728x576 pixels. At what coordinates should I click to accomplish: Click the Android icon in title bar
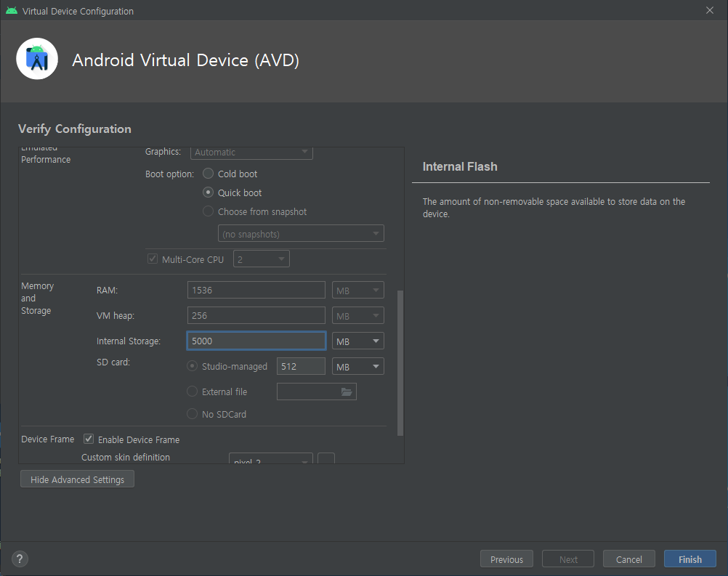(12, 11)
